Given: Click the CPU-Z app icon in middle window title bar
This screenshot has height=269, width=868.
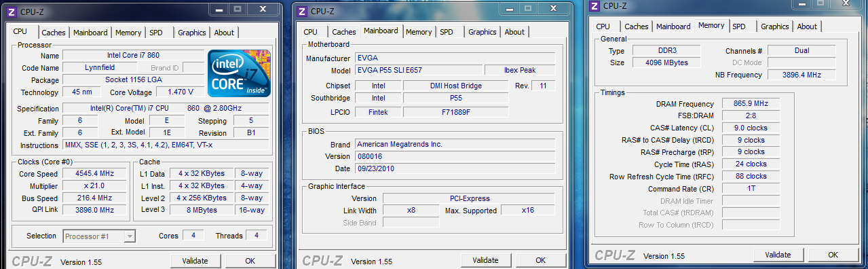Looking at the screenshot, I should [301, 11].
